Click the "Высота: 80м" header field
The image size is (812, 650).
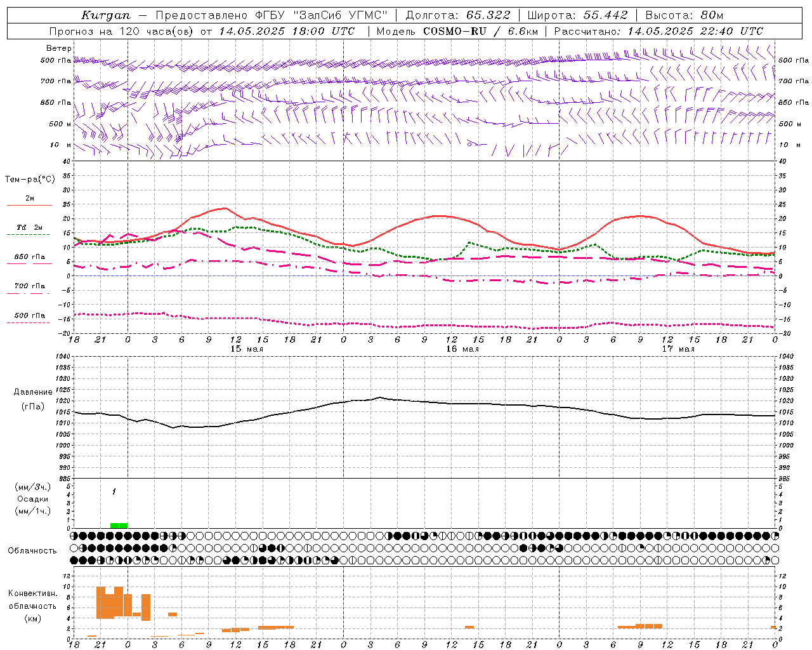684,15
